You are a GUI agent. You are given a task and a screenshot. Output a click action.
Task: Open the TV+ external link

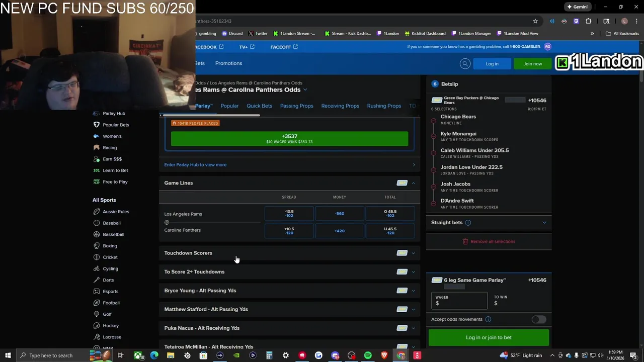coord(247,47)
